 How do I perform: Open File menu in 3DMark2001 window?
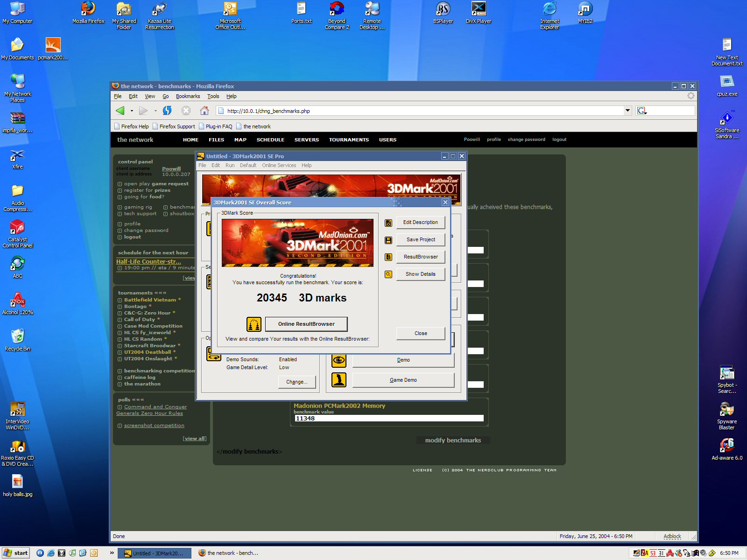pos(202,165)
